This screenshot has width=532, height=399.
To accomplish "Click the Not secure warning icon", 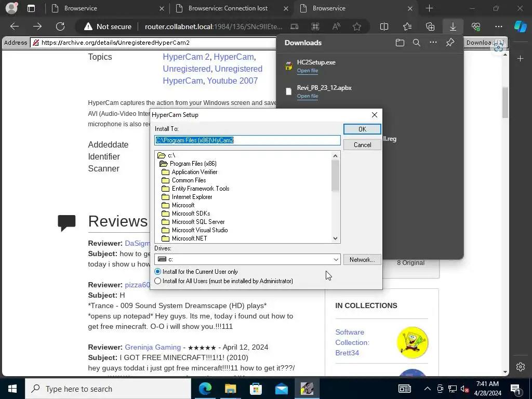I will [x=88, y=26].
